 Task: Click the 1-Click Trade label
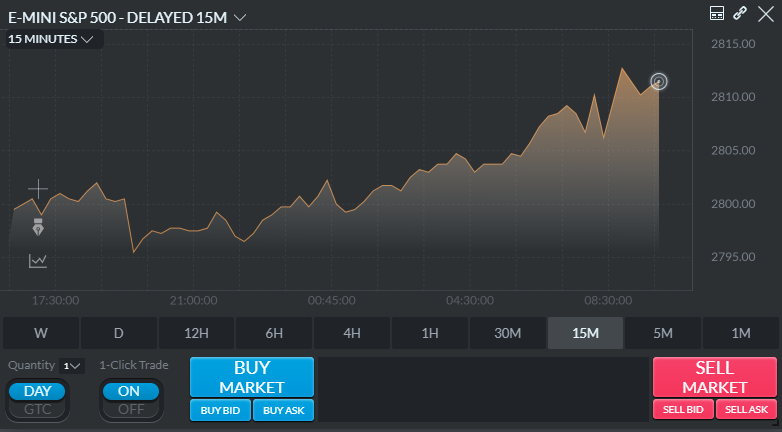click(x=134, y=365)
